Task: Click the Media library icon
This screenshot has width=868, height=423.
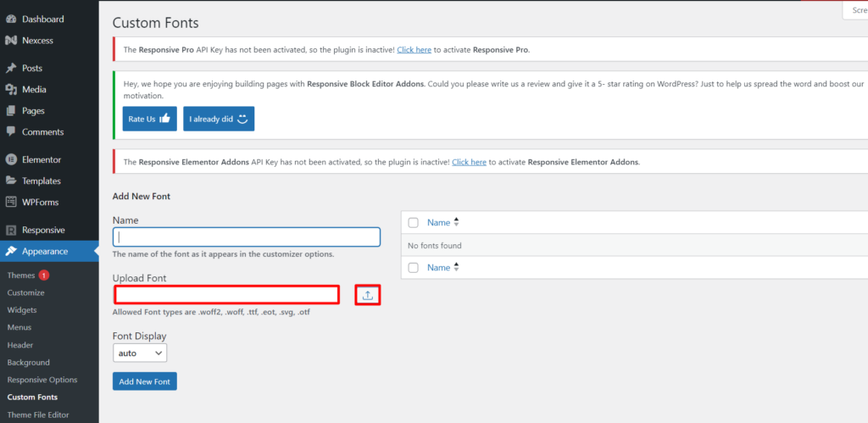Action: (10, 89)
